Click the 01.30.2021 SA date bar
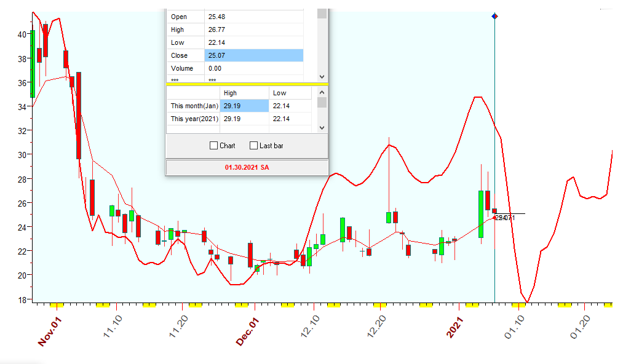The width and height of the screenshot is (623, 364). 247,167
